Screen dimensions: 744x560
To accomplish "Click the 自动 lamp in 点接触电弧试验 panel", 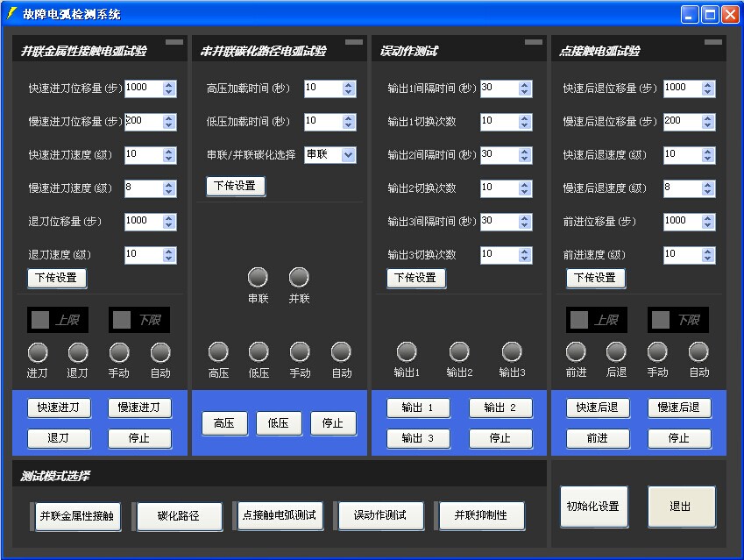I will [x=698, y=352].
